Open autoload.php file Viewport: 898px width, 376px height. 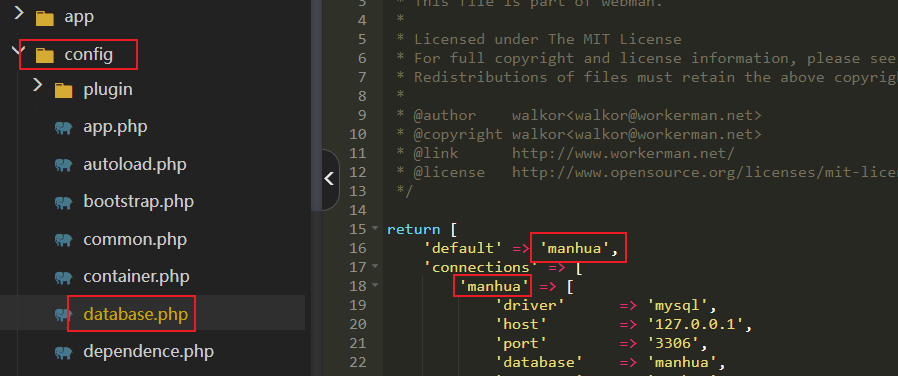pyautogui.click(x=135, y=165)
